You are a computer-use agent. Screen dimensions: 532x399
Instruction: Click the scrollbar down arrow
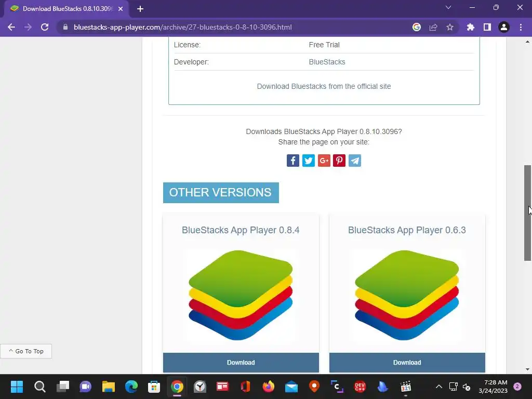click(x=527, y=369)
